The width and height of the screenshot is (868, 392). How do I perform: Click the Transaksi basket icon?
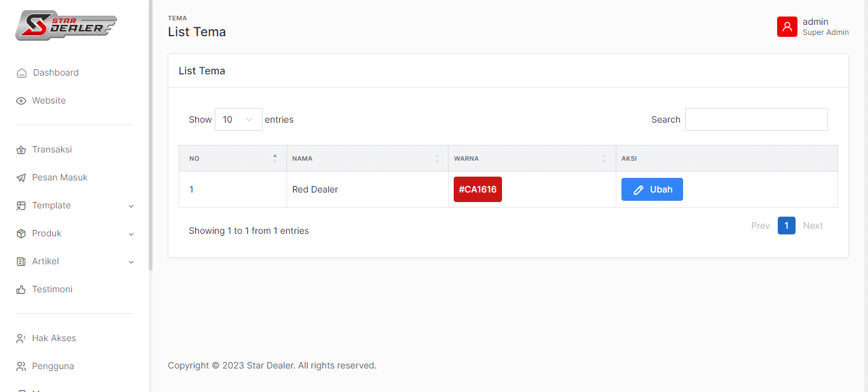[x=21, y=150]
